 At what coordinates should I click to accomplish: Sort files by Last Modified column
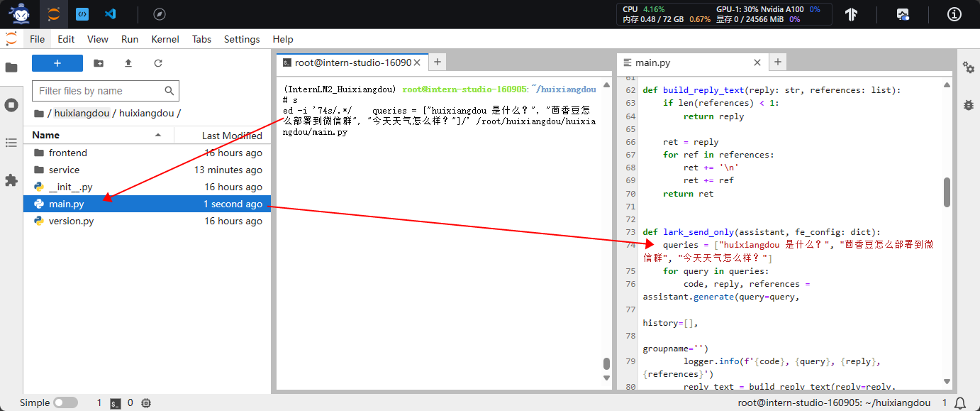coord(222,135)
